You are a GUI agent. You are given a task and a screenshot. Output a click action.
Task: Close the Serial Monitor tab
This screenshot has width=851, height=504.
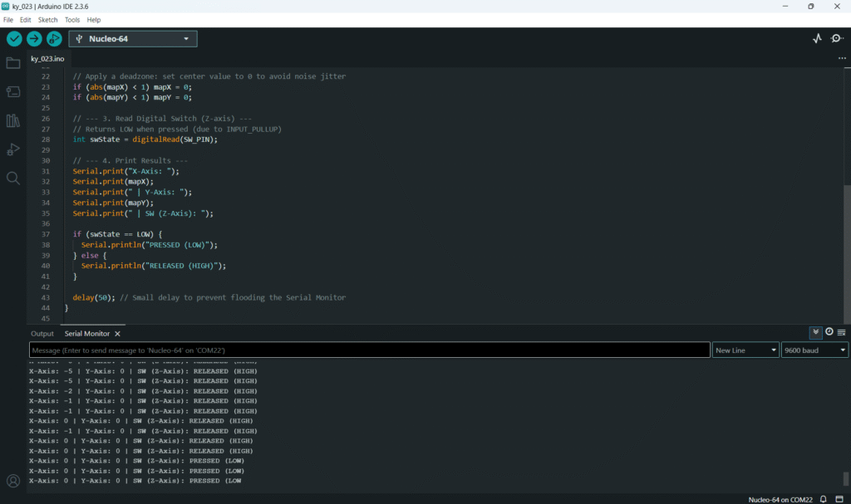click(x=117, y=334)
